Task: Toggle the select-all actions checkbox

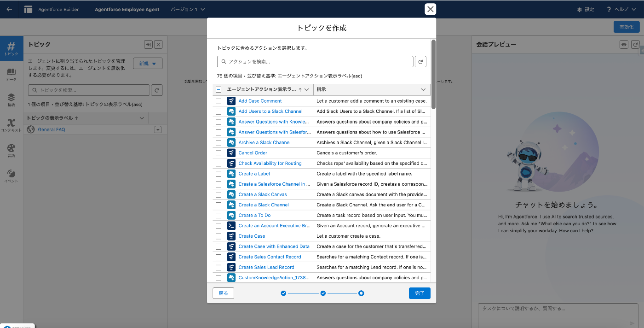Action: pyautogui.click(x=218, y=90)
